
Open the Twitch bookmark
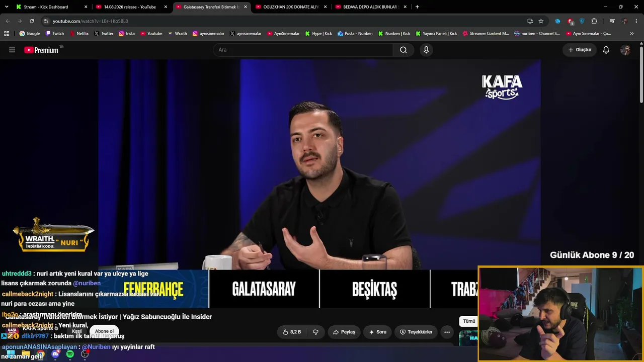pyautogui.click(x=55, y=34)
